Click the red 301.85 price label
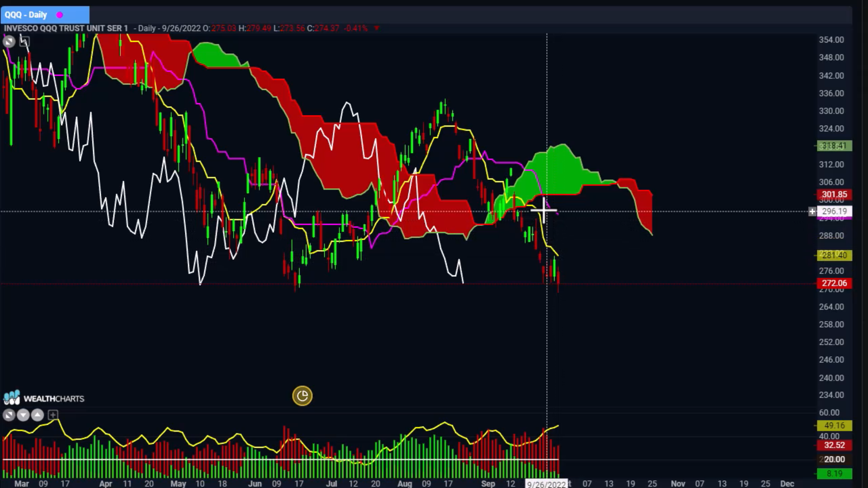Viewport: 868px width, 488px height. [x=834, y=194]
